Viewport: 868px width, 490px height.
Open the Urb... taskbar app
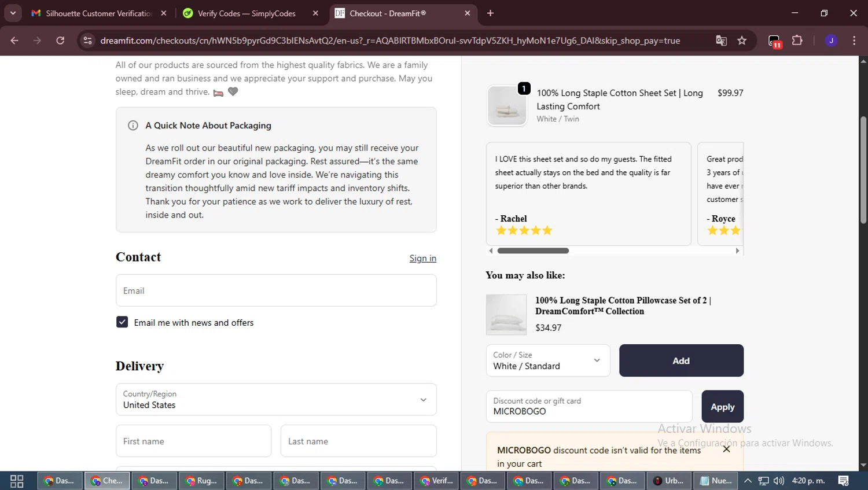[668, 481]
